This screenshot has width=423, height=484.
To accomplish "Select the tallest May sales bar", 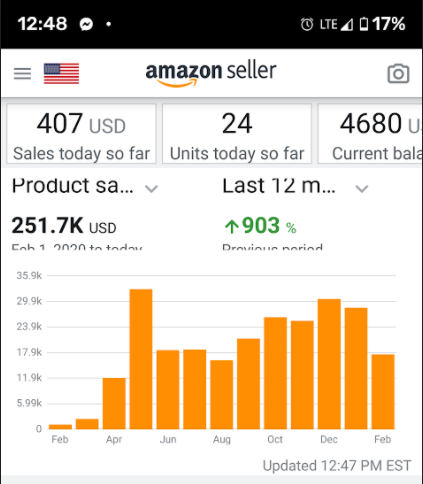I will coord(141,359).
